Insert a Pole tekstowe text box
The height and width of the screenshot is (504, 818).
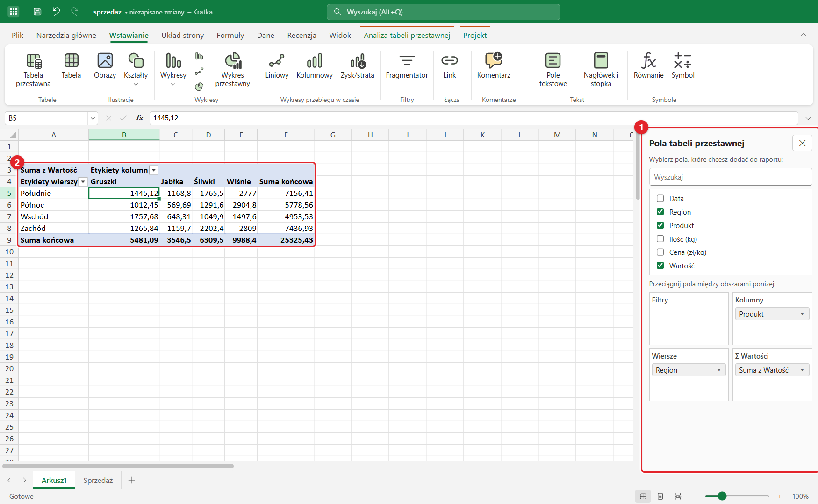553,70
